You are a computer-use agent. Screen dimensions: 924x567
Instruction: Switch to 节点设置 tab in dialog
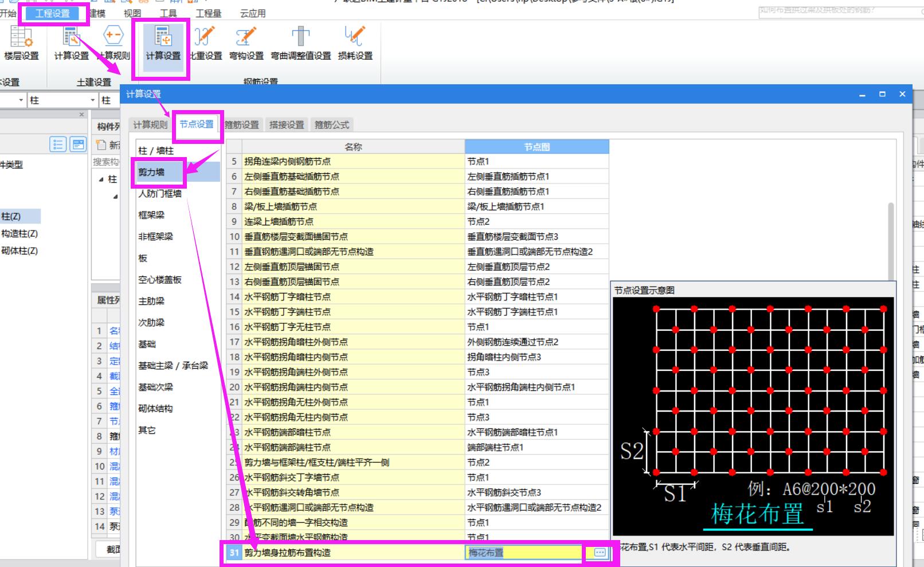point(197,124)
